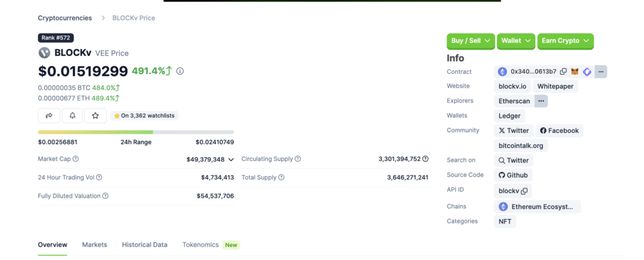Expand more contracts via Contract ellipsis button

(x=601, y=72)
